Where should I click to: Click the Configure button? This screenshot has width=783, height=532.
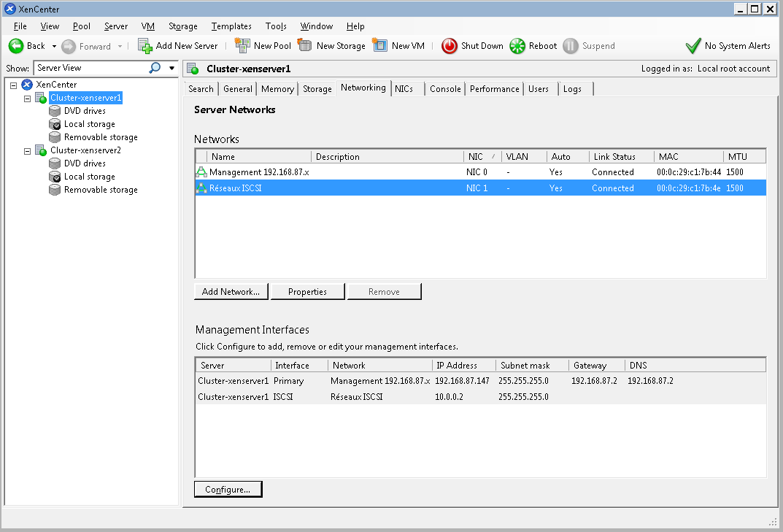228,490
